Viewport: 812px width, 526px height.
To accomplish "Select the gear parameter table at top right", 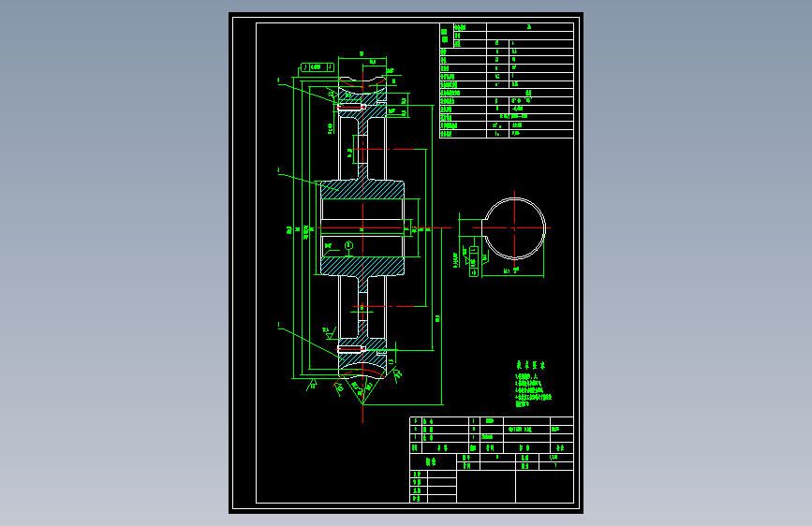I will [x=507, y=80].
